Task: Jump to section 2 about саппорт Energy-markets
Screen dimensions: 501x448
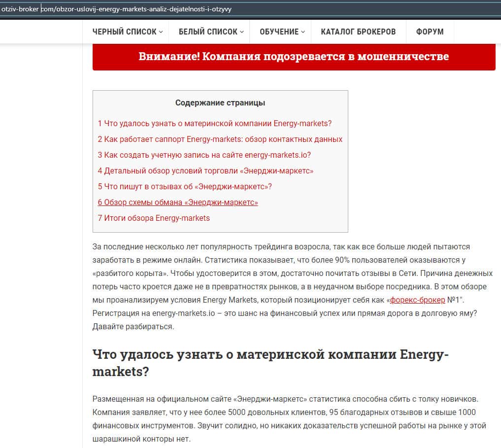Action: coord(220,139)
